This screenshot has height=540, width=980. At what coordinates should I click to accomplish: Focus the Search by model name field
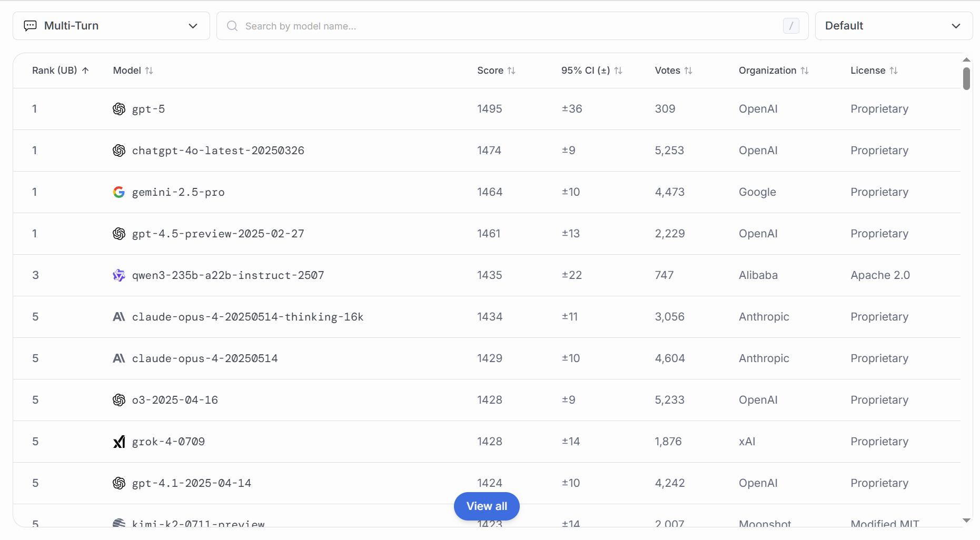point(512,26)
